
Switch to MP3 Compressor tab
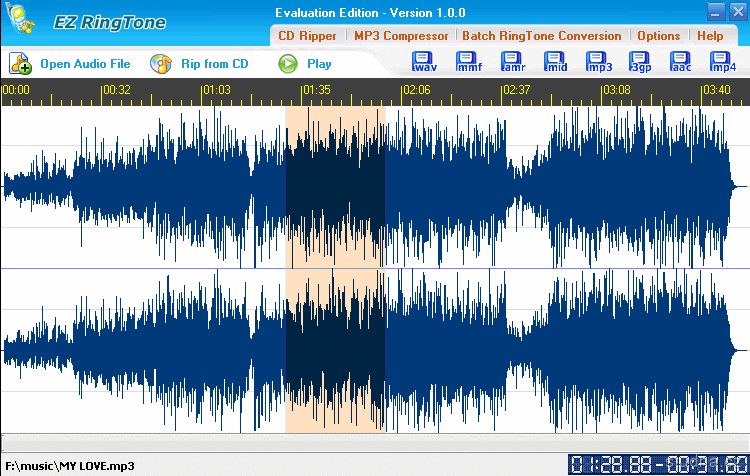(401, 36)
